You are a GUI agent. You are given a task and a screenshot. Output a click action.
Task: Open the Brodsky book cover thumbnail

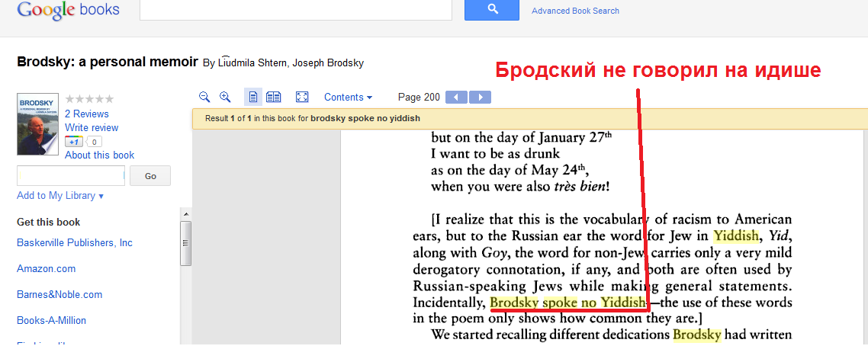pos(37,123)
